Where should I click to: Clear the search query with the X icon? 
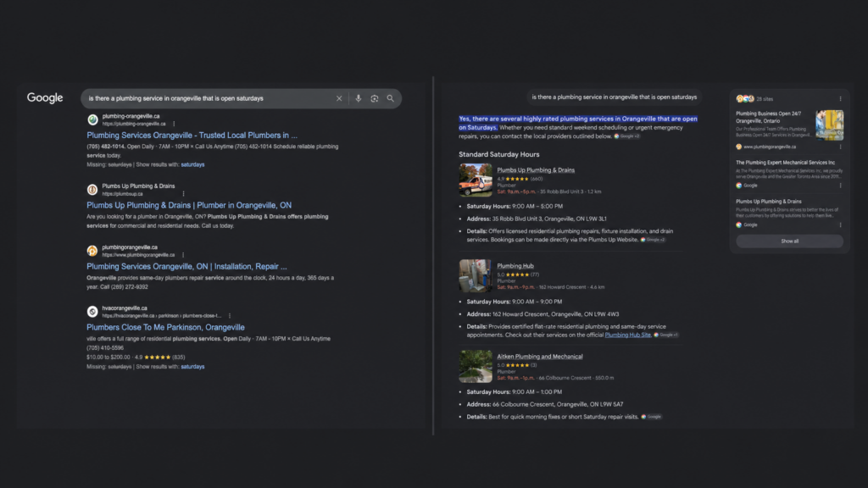point(339,98)
